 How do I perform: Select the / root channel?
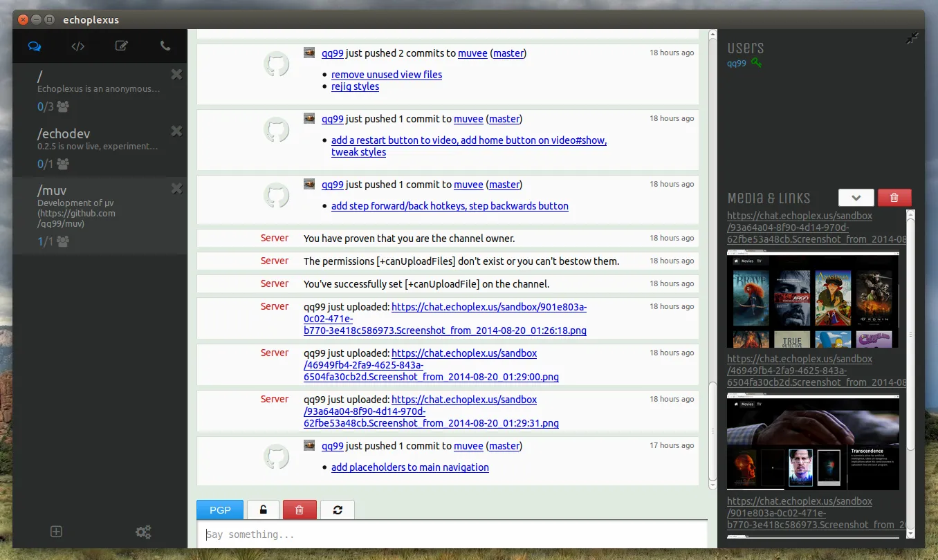100,91
